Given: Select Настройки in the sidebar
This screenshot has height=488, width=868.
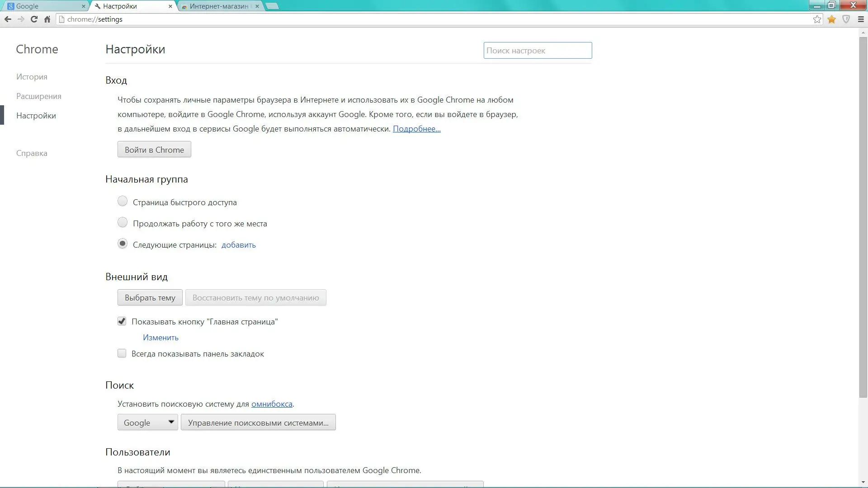Looking at the screenshot, I should tap(36, 116).
